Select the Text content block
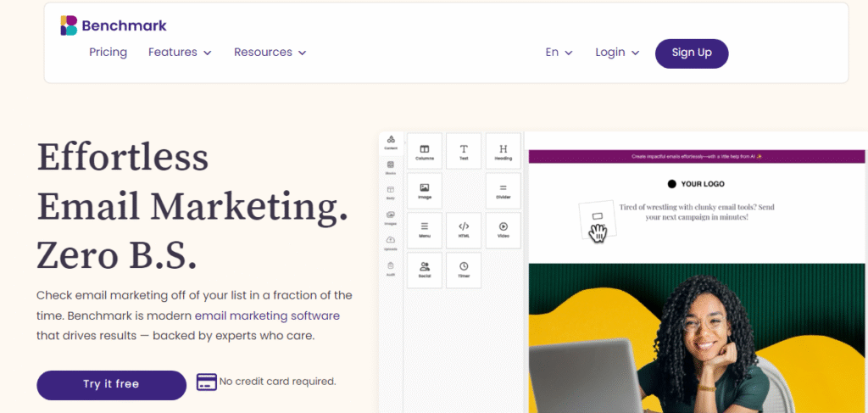Viewport: 868px width, 413px height. click(x=464, y=151)
